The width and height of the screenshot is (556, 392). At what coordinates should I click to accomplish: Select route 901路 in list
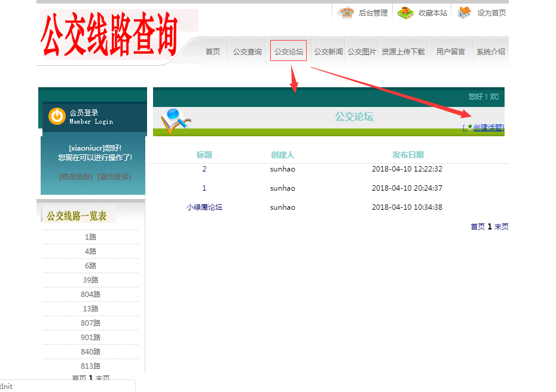(90, 338)
